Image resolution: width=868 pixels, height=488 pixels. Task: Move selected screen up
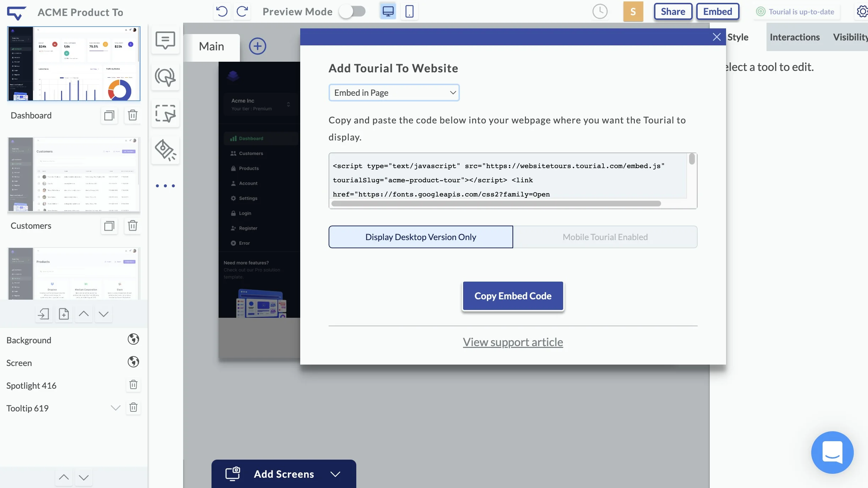click(x=84, y=314)
